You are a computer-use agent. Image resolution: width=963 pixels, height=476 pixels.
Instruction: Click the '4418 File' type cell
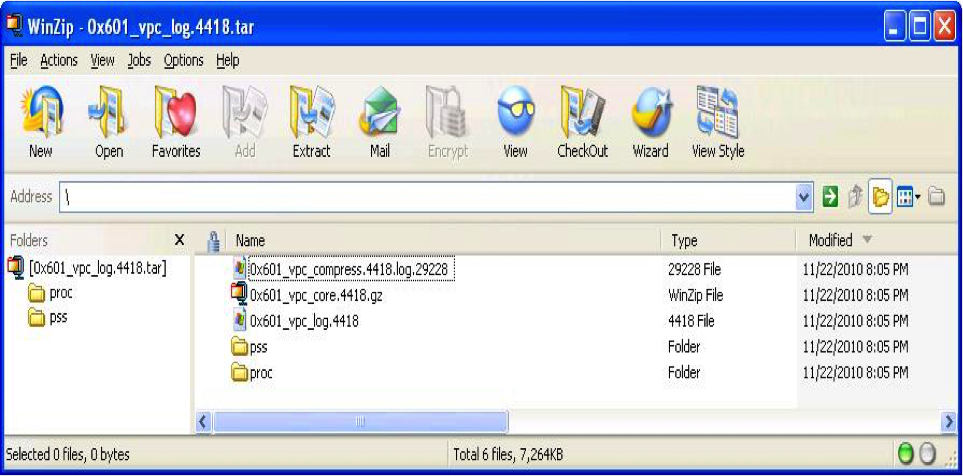691,321
